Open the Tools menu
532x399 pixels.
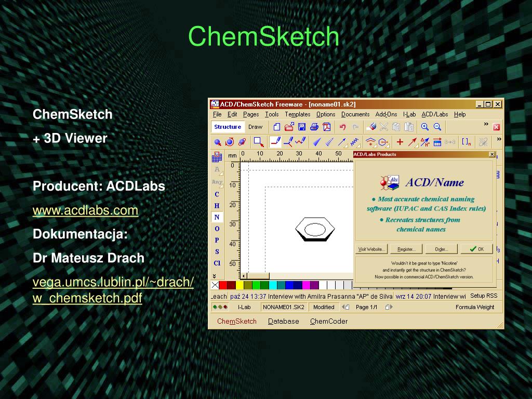click(272, 114)
